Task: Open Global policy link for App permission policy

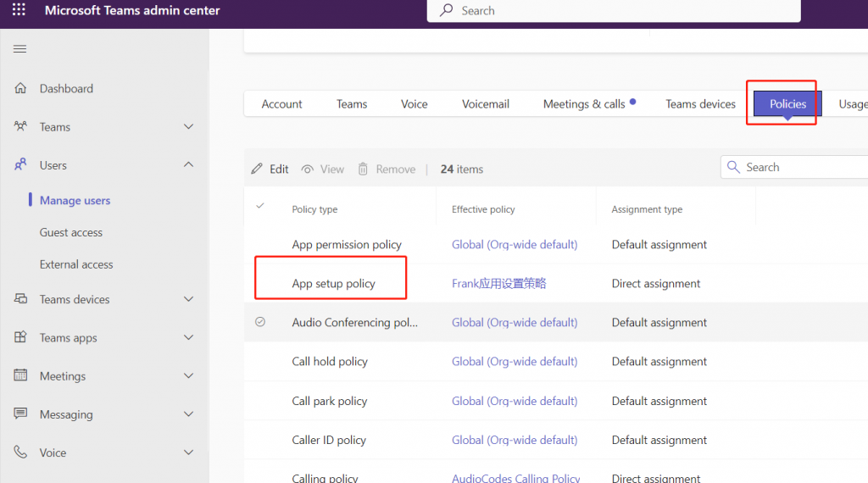Action: tap(515, 245)
